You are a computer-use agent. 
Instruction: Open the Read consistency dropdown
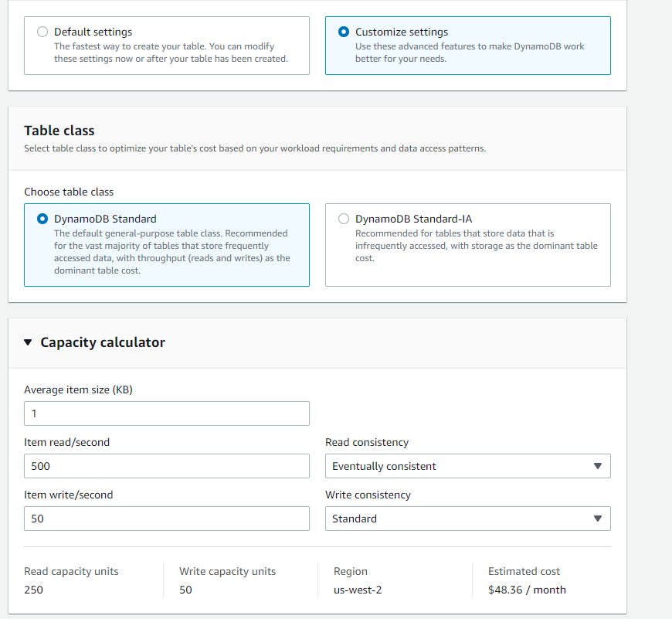[x=467, y=466]
